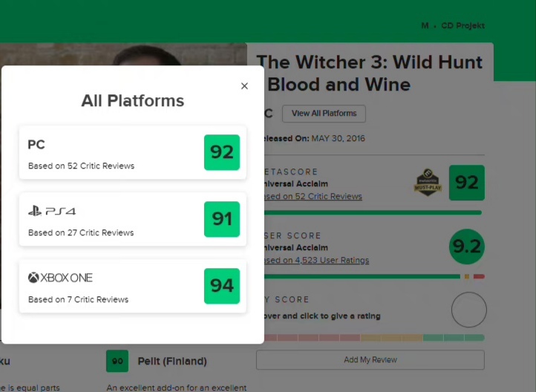Click the red segment of My Score rating bar
Screen dimensions: 536x392
(x=312, y=338)
